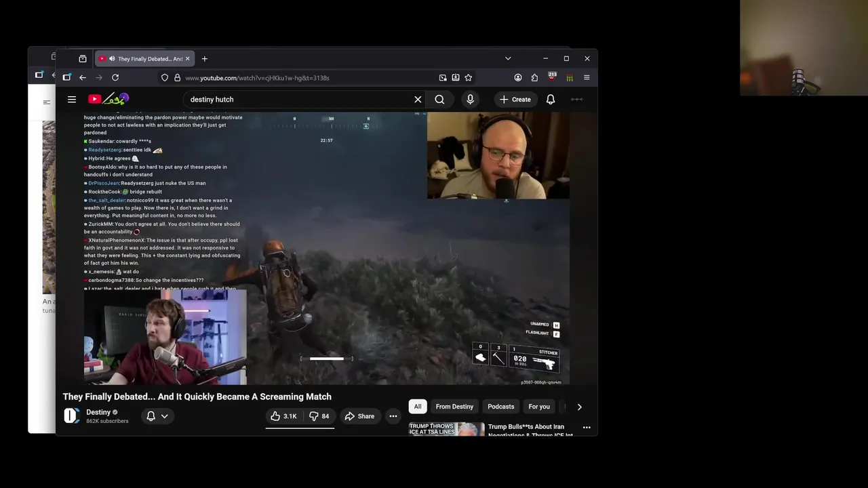Image resolution: width=868 pixels, height=488 pixels.
Task: Select the 'They Finally Debated' tab
Action: pos(144,59)
